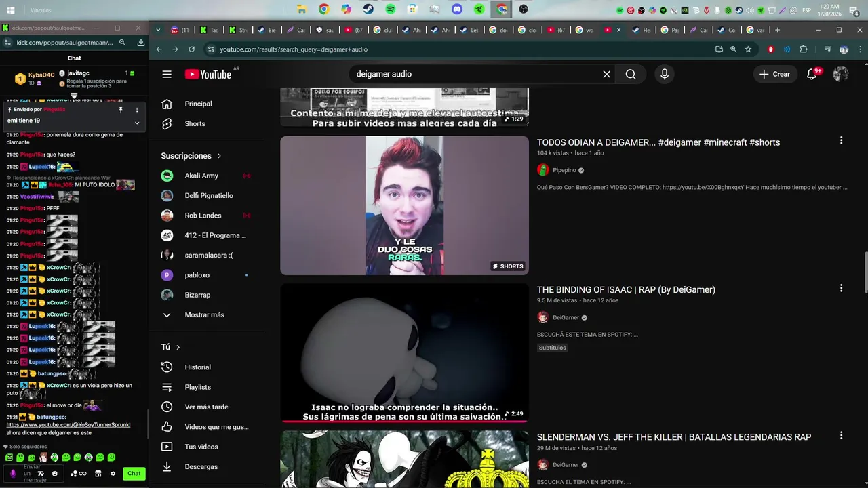This screenshot has width=868, height=488.
Task: Open Chrome tab search dropdown arrow
Action: (158, 30)
